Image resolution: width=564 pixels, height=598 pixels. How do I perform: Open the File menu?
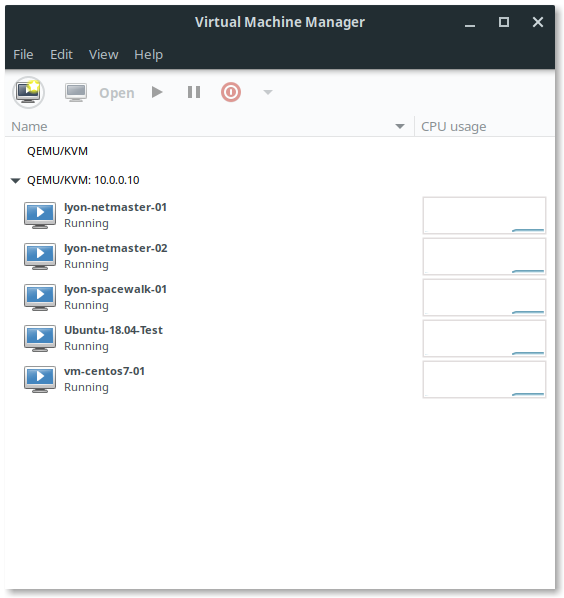pos(23,55)
